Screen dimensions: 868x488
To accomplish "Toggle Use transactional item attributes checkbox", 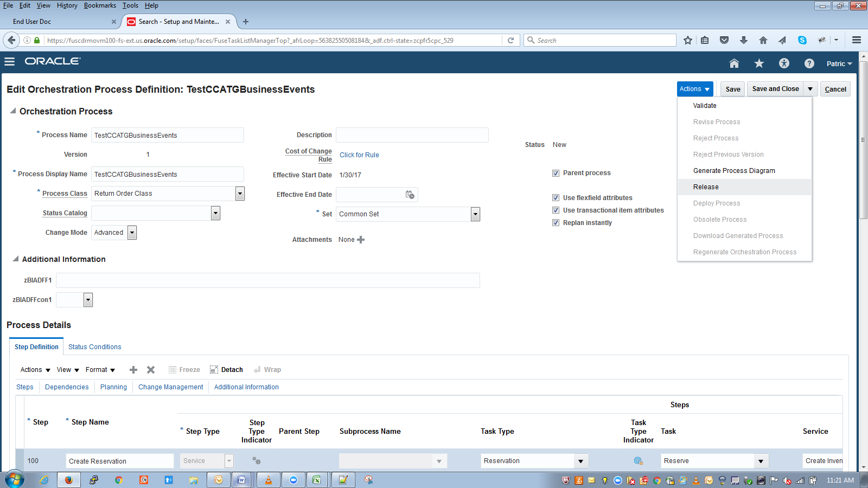I will [x=556, y=210].
